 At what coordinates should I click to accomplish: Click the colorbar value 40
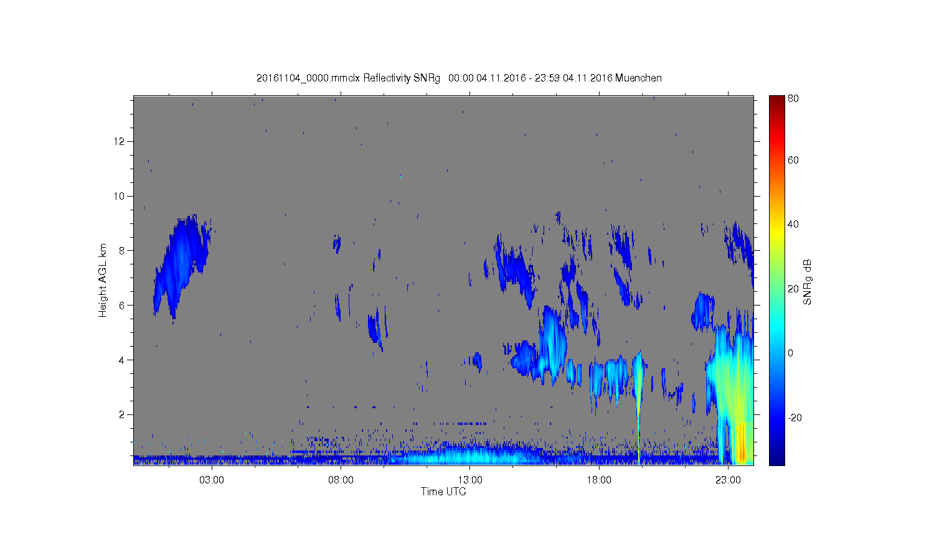(793, 225)
